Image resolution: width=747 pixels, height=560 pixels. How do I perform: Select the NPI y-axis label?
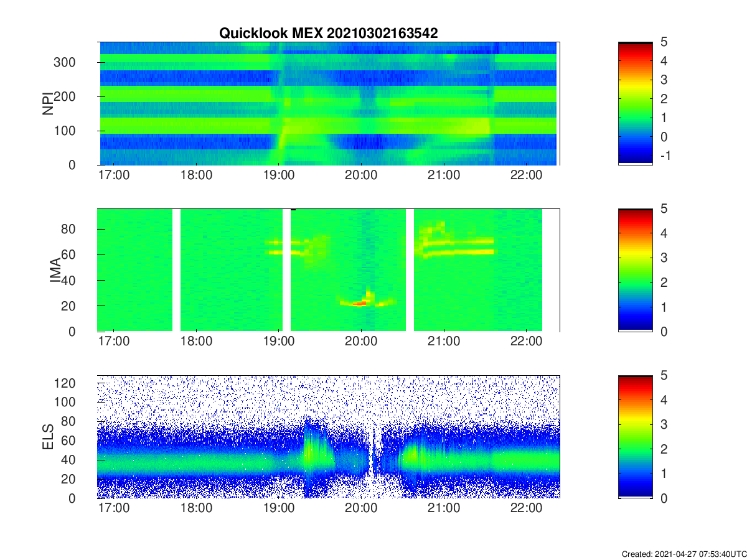47,103
